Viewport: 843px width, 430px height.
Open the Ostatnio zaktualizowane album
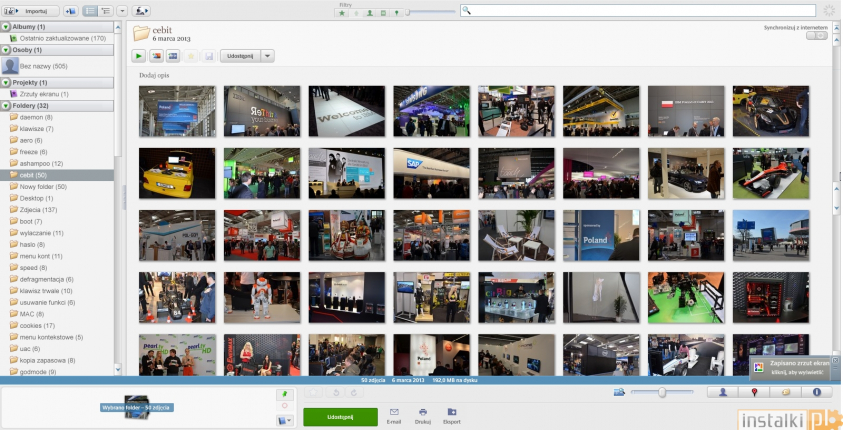62,38
